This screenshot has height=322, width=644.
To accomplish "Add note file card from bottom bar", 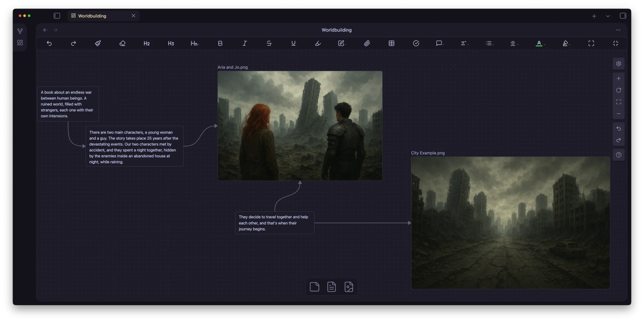I will 332,287.
